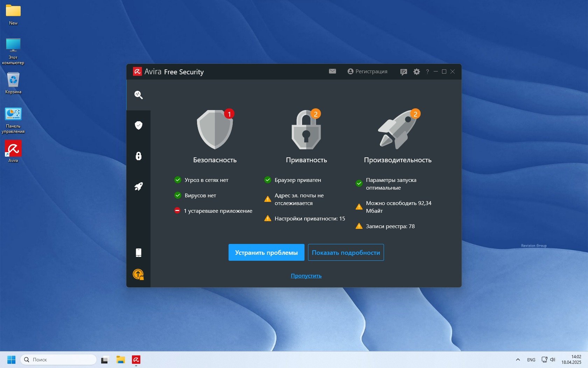Click the red badge on Security shield
588x368 pixels.
(229, 114)
